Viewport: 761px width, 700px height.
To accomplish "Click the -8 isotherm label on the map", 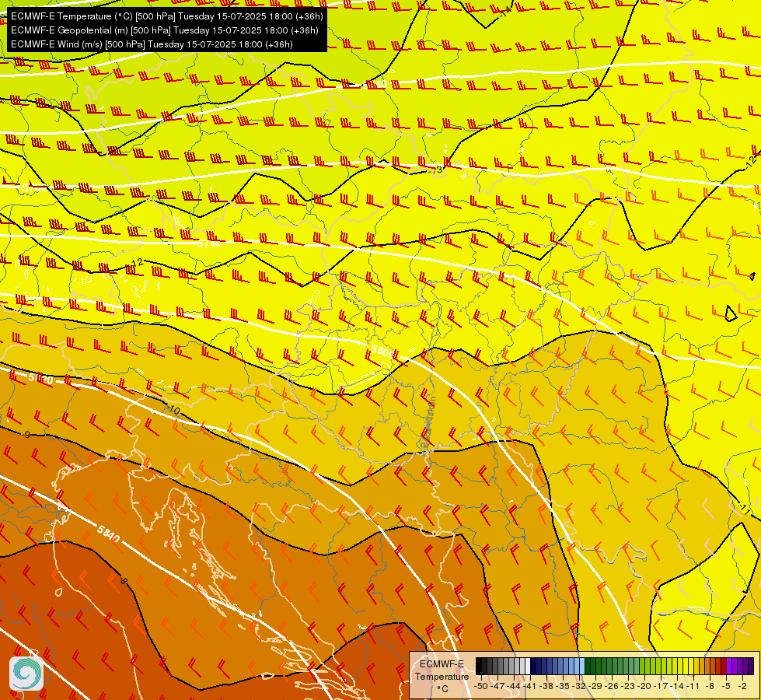I will pos(124,580).
